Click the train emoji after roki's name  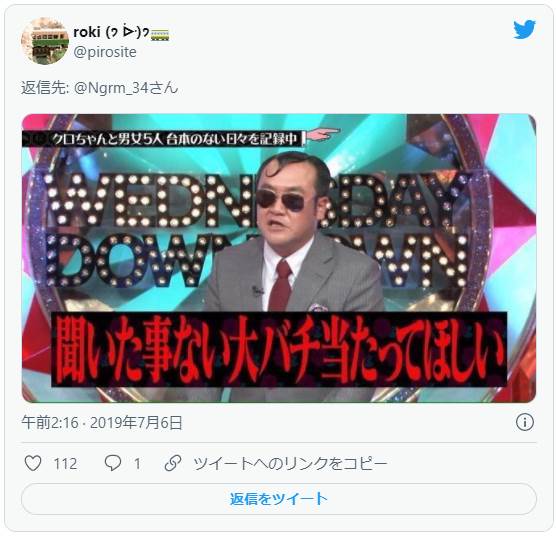160,34
